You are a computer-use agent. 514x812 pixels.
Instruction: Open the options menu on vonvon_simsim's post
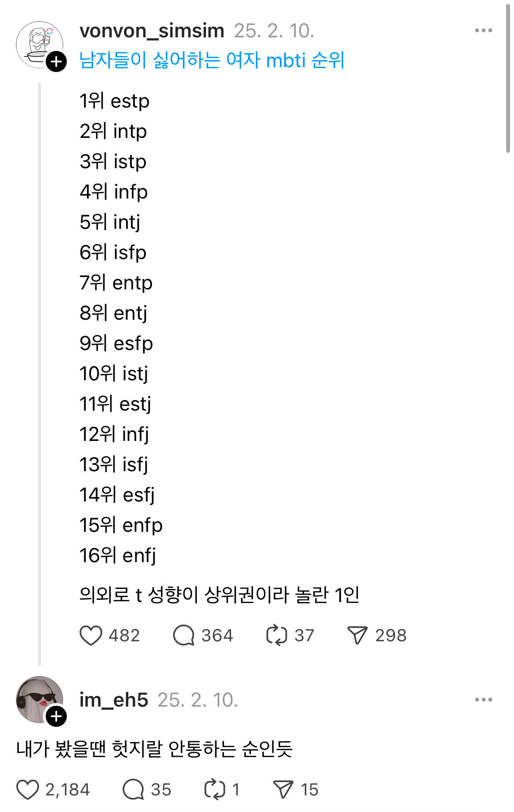click(484, 30)
